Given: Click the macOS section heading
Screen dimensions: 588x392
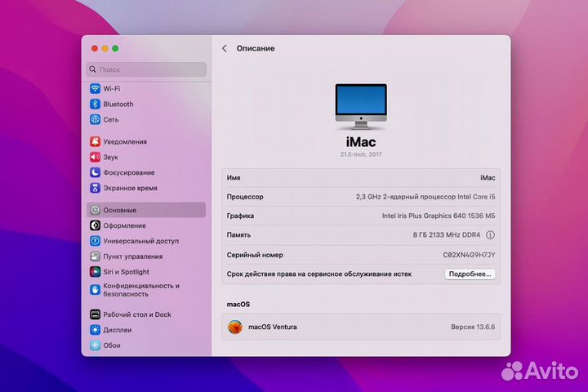Looking at the screenshot, I should [238, 305].
